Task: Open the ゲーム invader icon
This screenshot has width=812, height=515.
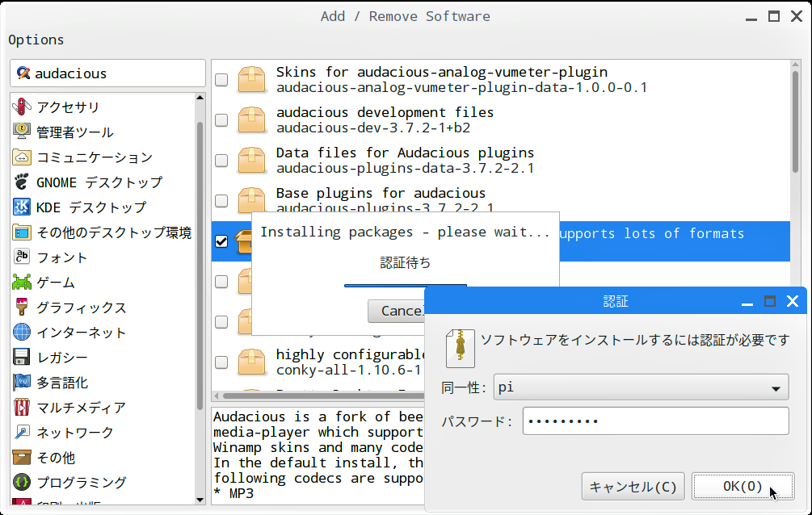Action: 22,282
